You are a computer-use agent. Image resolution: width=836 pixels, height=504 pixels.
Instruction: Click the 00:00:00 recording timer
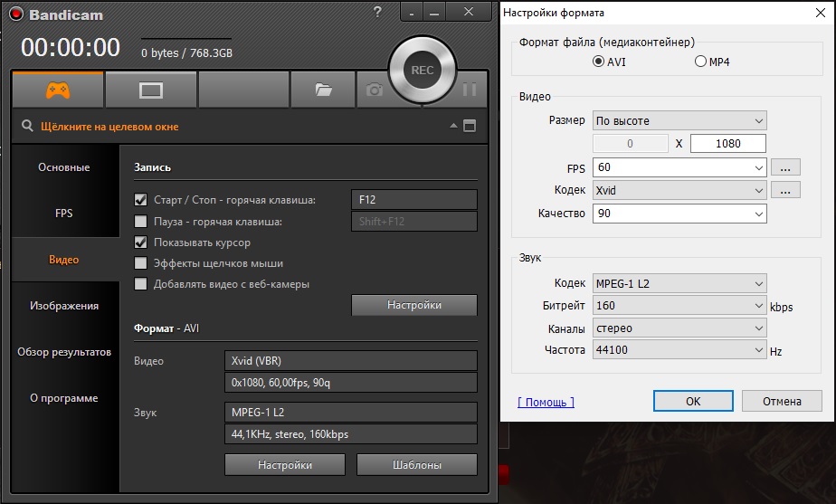(71, 48)
